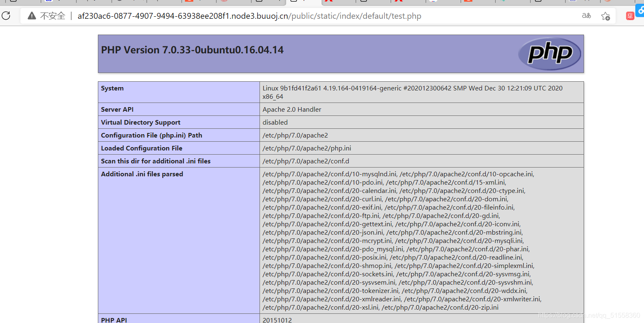Viewport: 644px width, 323px height.
Task: Select the /etc/php/7.0/apache2/conf.d value
Action: tap(306, 161)
